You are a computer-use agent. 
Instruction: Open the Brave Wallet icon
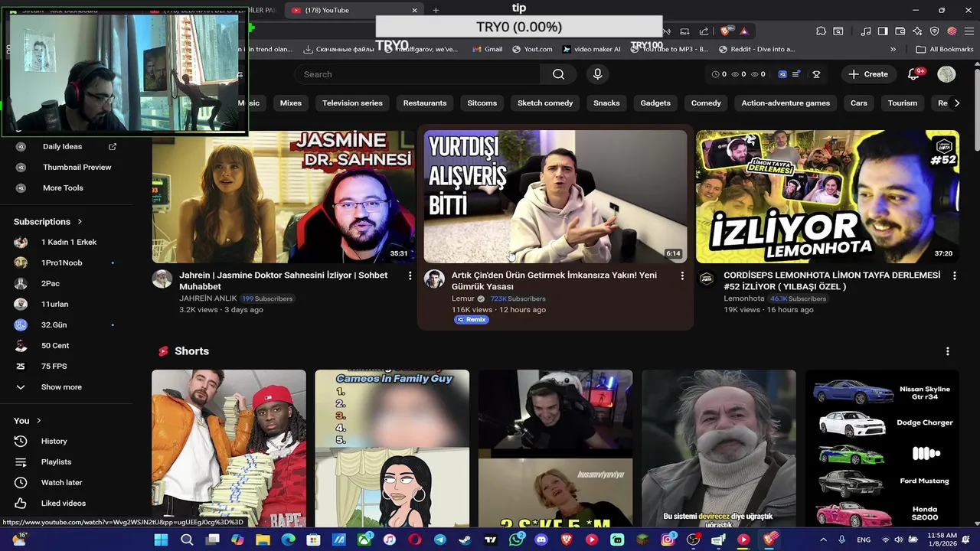point(900,31)
